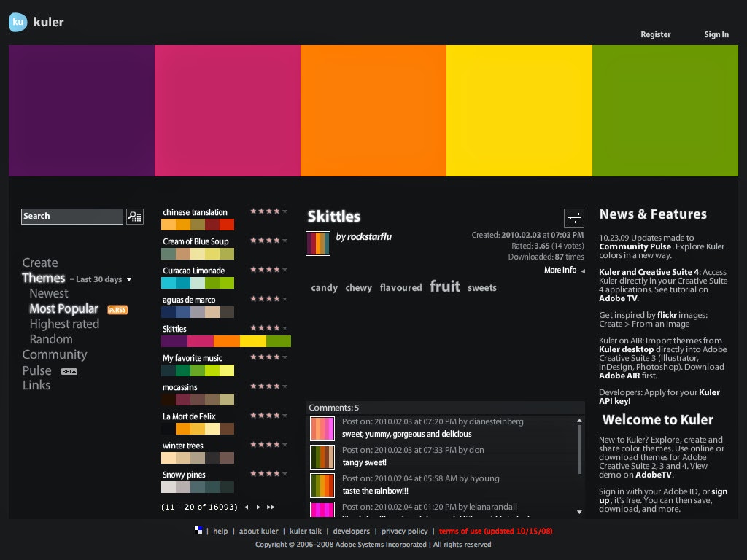Collapse details with the More Info arrow
747x560 pixels.
point(583,271)
